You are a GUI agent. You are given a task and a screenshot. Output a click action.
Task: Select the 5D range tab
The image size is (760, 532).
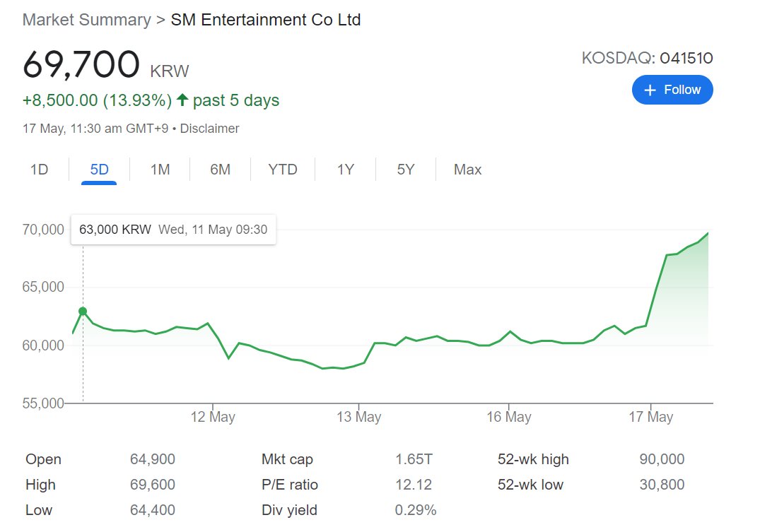tap(100, 170)
